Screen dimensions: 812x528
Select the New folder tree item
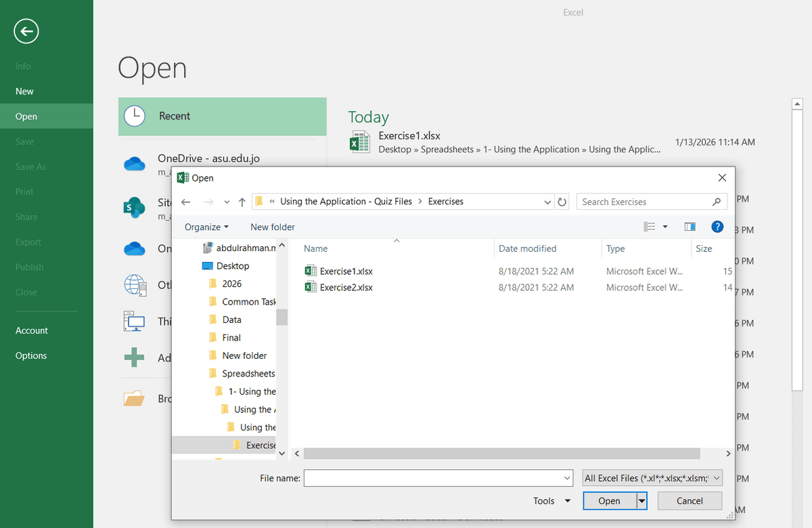click(244, 355)
